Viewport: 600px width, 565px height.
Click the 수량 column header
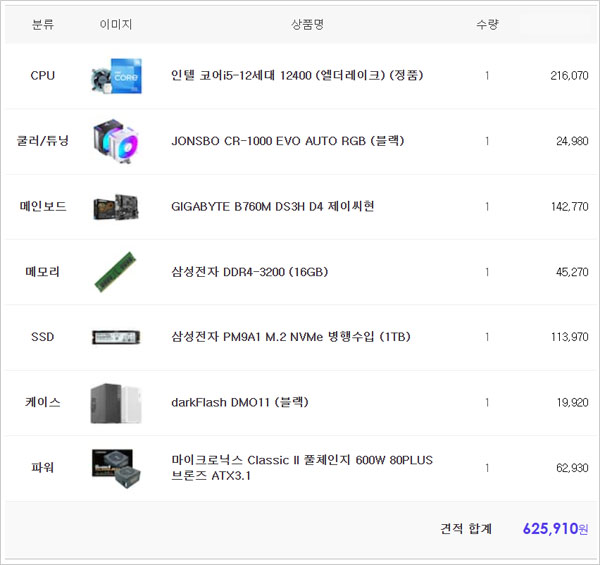pyautogui.click(x=487, y=24)
